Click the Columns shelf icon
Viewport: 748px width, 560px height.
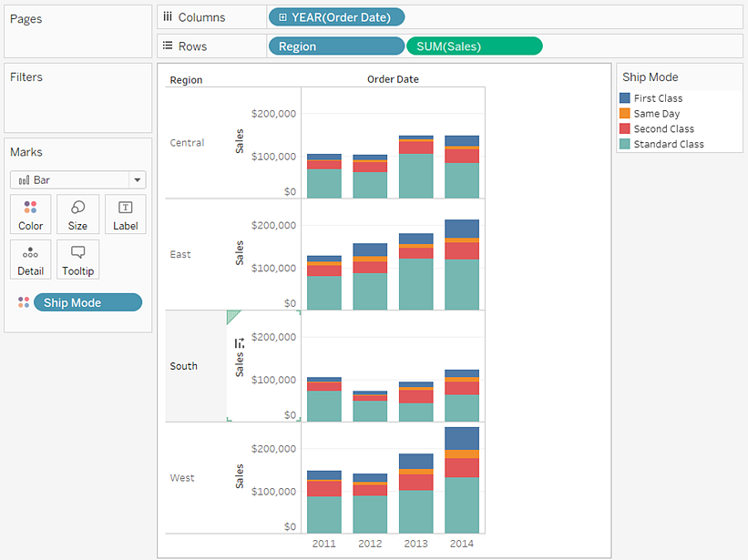[168, 17]
